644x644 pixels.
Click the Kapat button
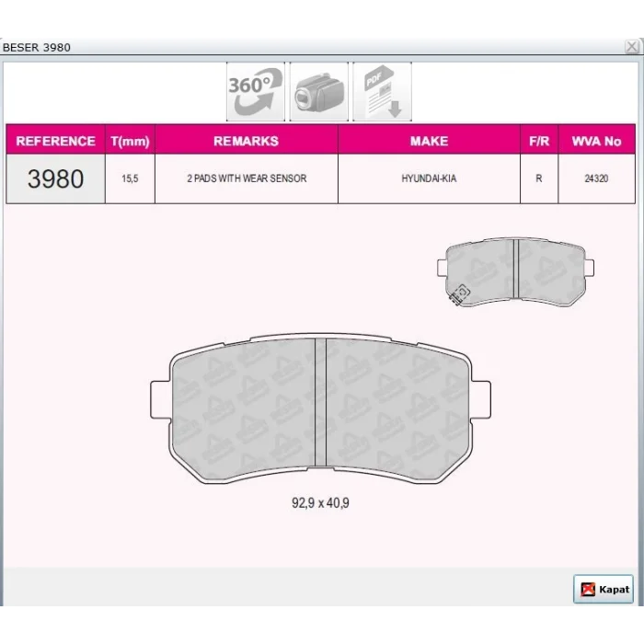604,589
